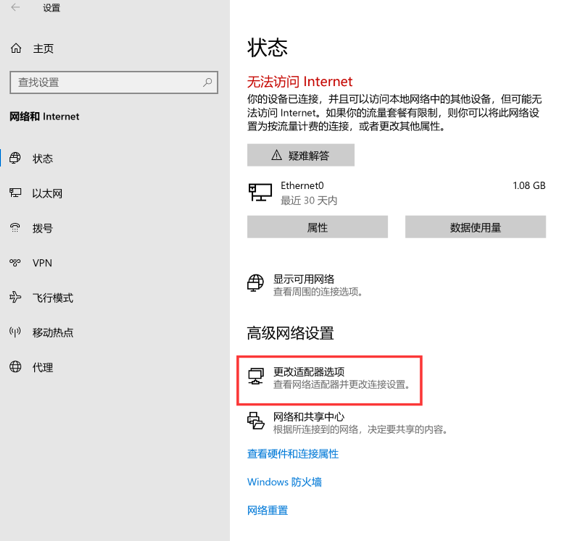Open 以太网 via its monitor icon
Viewport: 586px width, 541px height.
15,193
